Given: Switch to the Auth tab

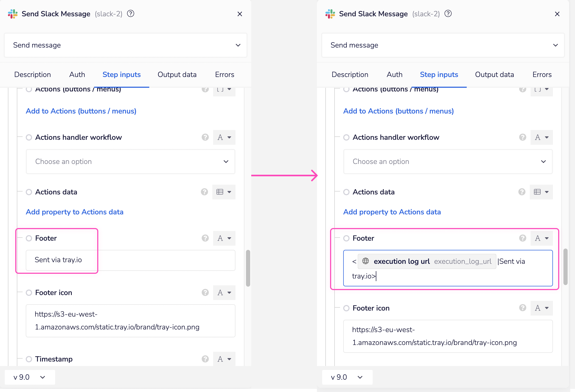Looking at the screenshot, I should pyautogui.click(x=77, y=75).
